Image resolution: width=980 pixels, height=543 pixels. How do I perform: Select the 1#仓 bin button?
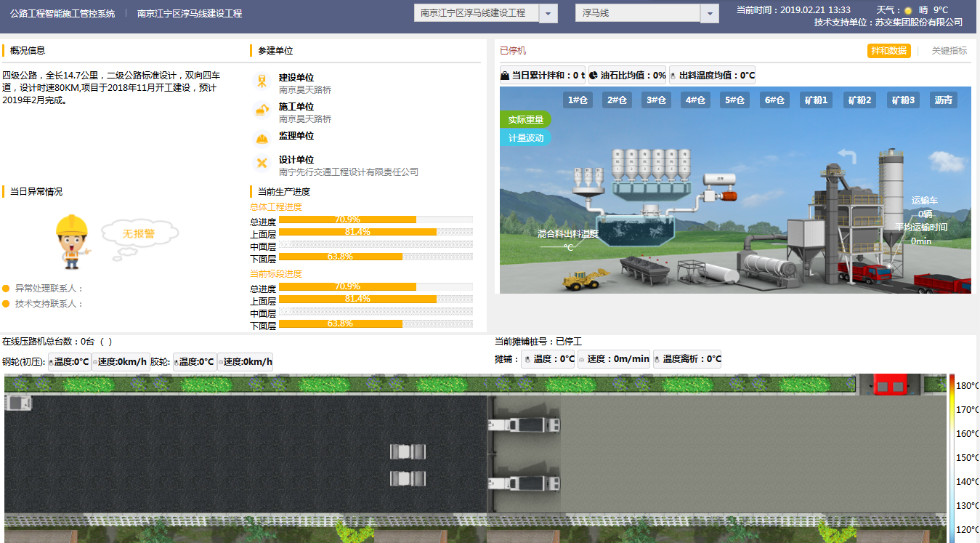(x=576, y=100)
